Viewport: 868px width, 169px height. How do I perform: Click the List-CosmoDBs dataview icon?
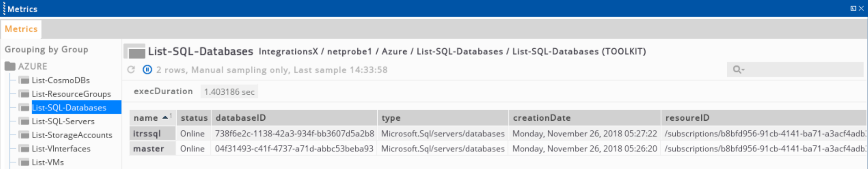[24, 81]
